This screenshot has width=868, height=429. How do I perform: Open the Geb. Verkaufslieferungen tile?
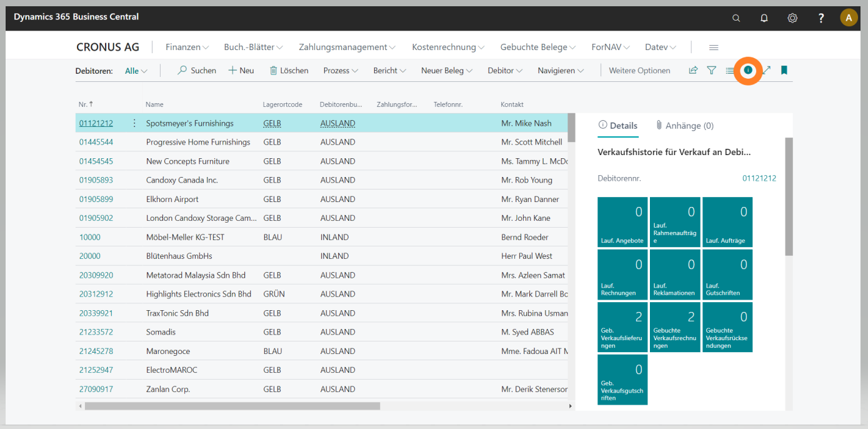[622, 327]
